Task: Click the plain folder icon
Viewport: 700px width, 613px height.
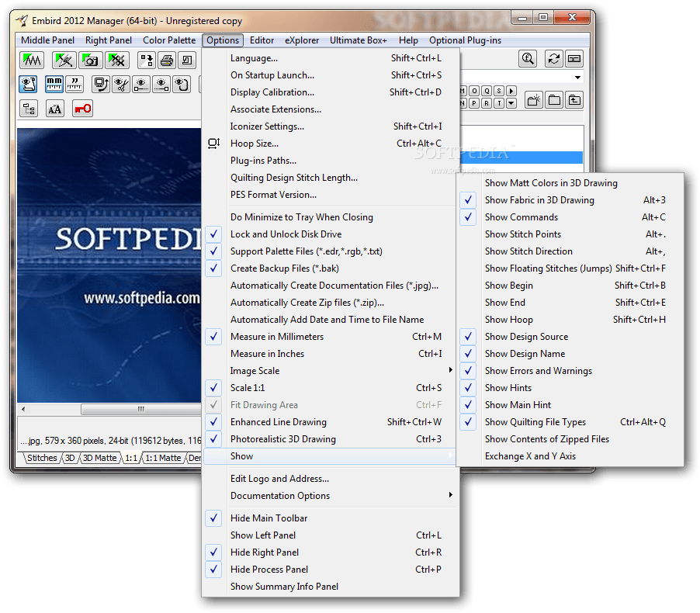Action: [x=554, y=100]
